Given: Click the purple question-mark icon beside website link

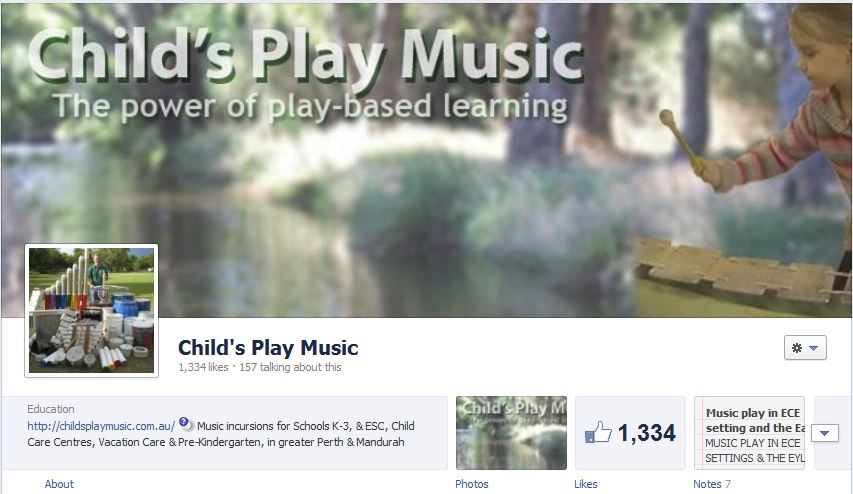Looking at the screenshot, I should point(185,423).
